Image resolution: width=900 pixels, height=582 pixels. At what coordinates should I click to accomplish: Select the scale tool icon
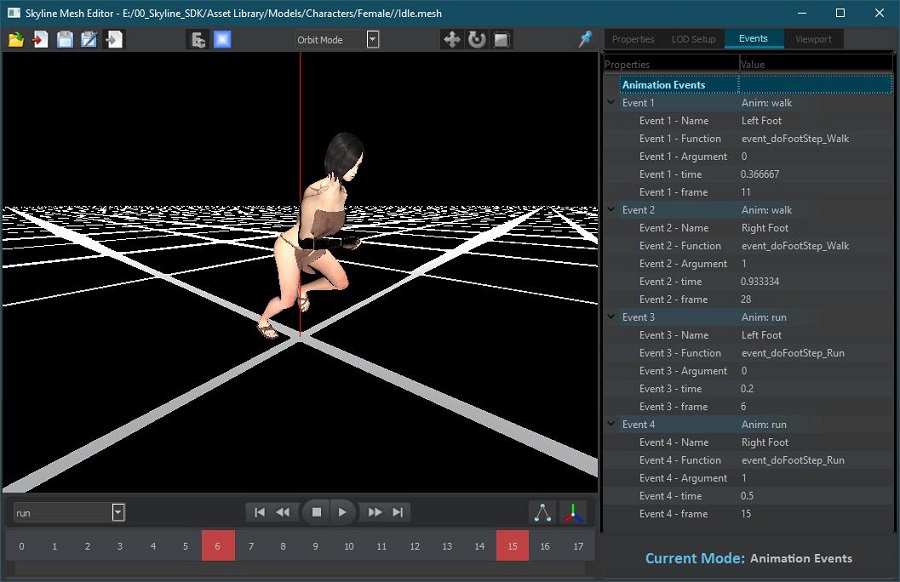(502, 39)
